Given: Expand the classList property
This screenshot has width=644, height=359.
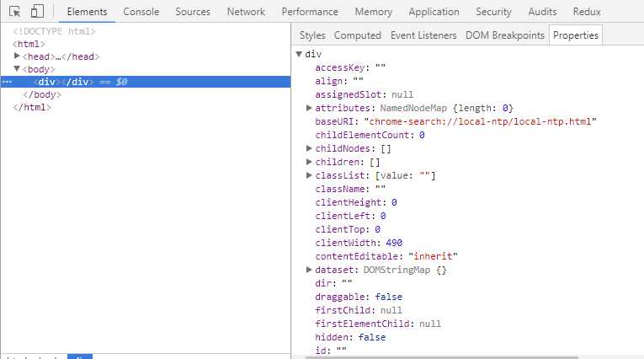Looking at the screenshot, I should click(309, 175).
